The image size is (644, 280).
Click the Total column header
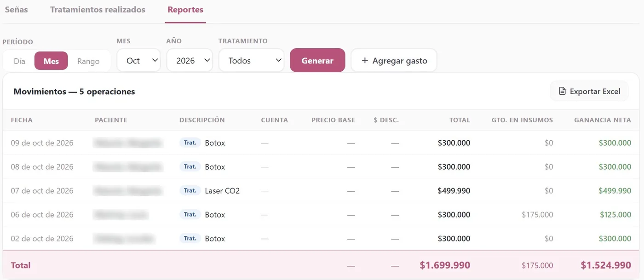(x=460, y=120)
